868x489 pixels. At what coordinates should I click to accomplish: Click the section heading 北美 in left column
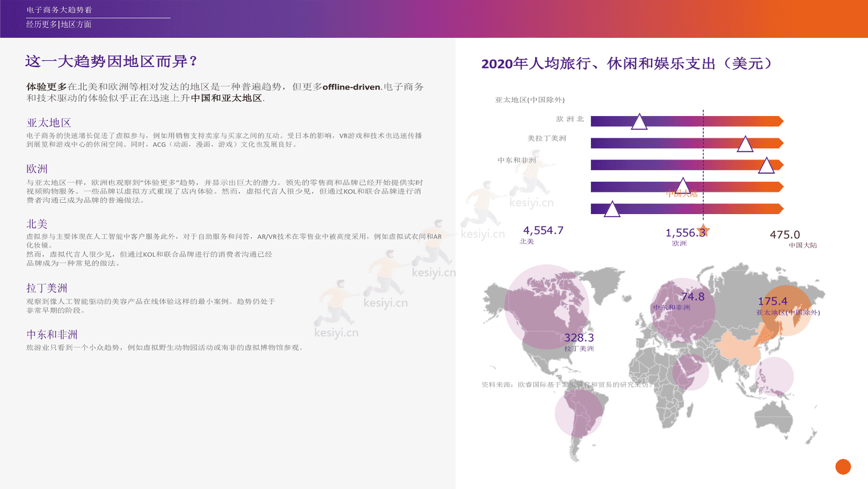point(37,224)
